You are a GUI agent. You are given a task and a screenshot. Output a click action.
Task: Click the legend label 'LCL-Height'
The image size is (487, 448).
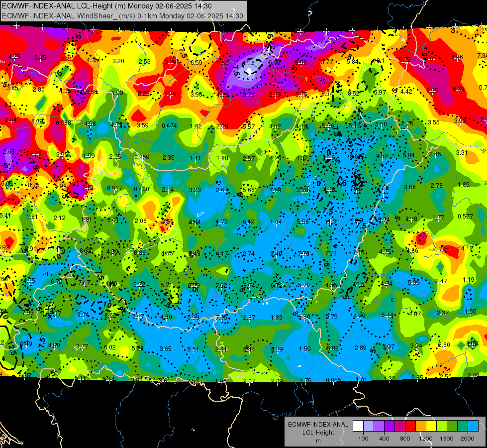point(318,433)
